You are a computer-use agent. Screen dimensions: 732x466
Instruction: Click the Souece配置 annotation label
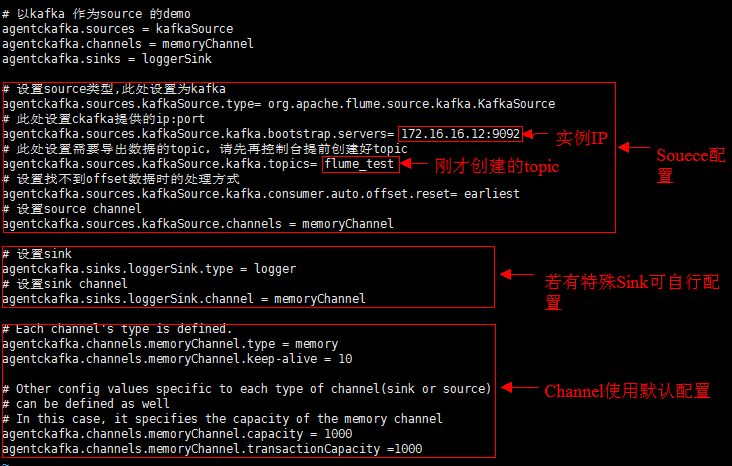[690, 165]
